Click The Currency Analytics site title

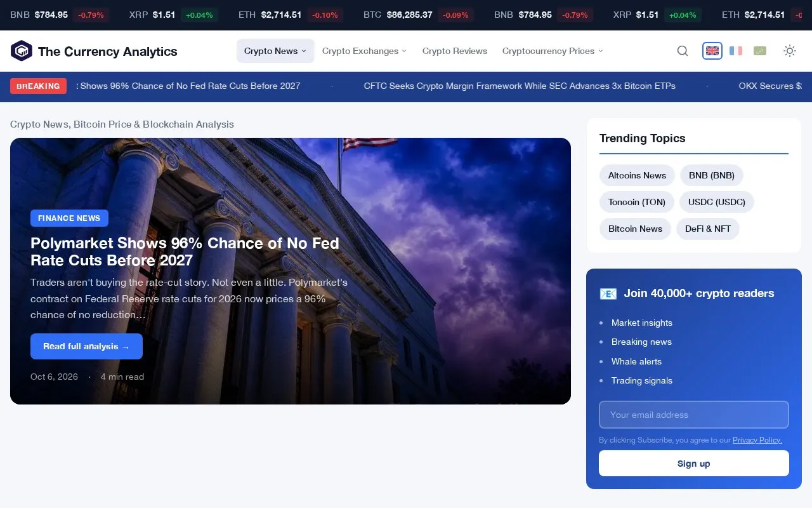(108, 51)
